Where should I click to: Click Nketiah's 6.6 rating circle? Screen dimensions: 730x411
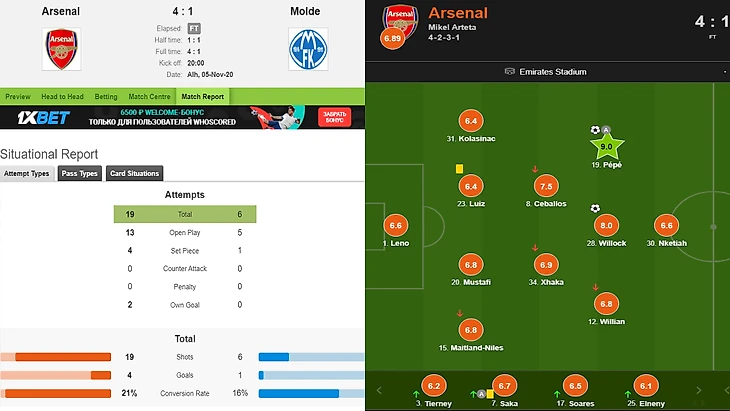(x=666, y=225)
